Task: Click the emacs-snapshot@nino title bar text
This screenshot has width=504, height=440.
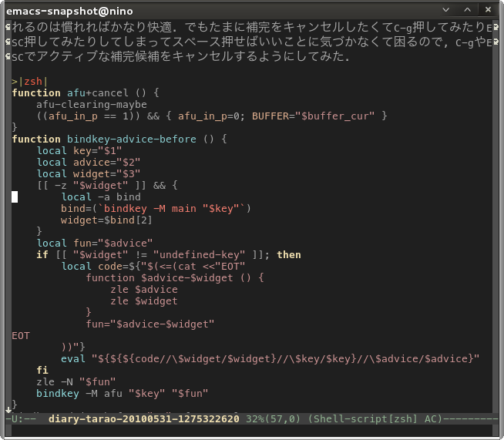Action: pyautogui.click(x=69, y=12)
